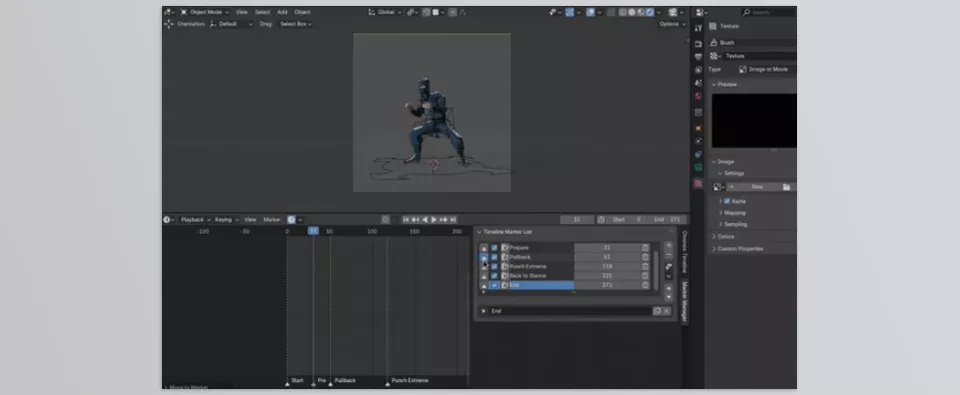Open the timeline Marker menu
Image resolution: width=960 pixels, height=395 pixels.
[272, 219]
